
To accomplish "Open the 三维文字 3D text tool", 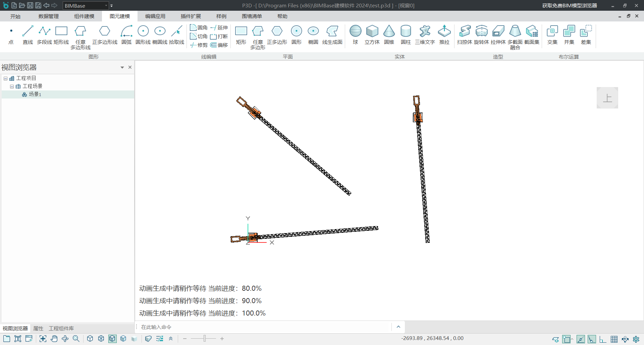I will tap(425, 35).
